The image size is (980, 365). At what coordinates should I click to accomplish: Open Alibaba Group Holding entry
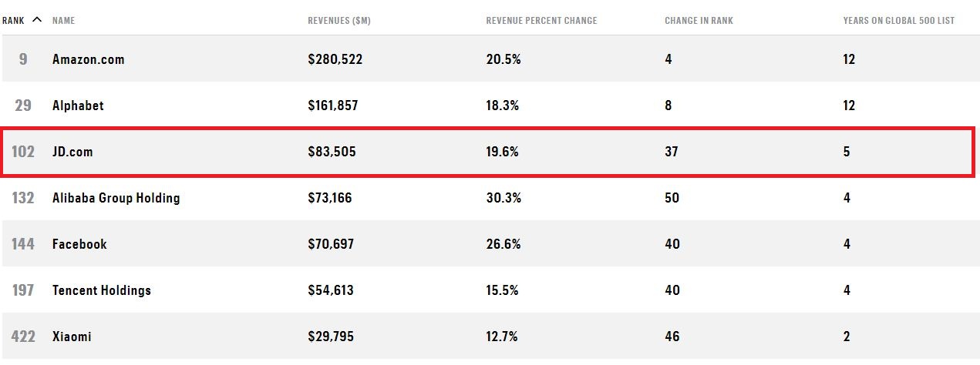click(116, 198)
